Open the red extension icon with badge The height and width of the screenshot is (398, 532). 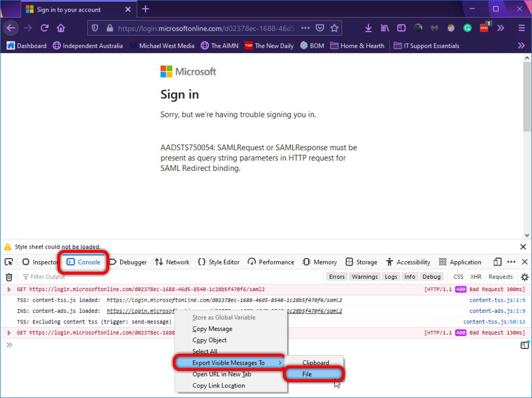coord(485,28)
